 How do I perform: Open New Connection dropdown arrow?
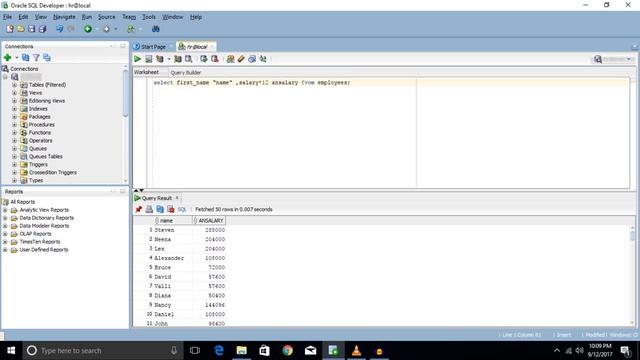click(x=17, y=58)
